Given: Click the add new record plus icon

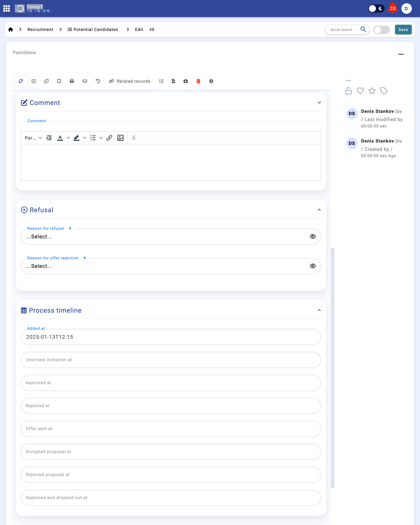Looking at the screenshot, I should 34,81.
